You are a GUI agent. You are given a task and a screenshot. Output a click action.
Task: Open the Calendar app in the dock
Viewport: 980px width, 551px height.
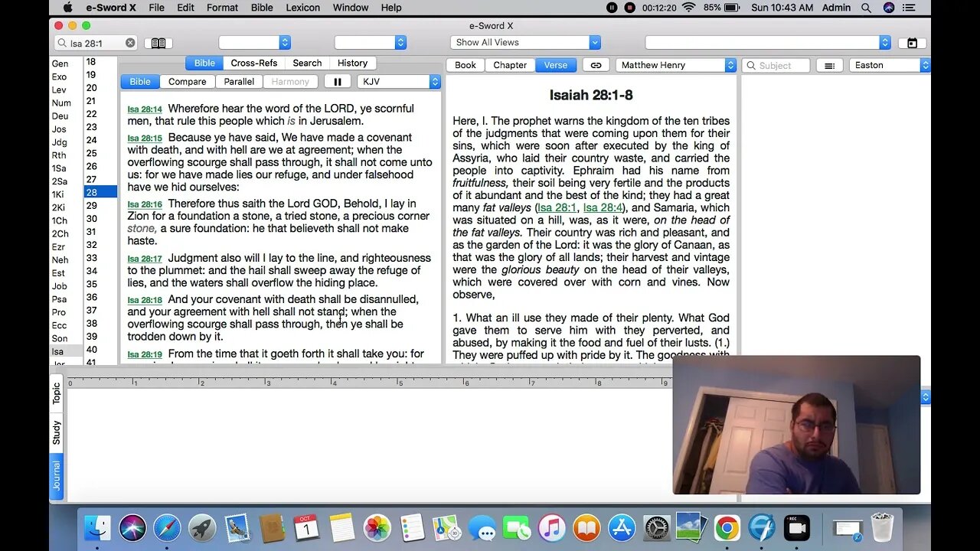coord(307,528)
